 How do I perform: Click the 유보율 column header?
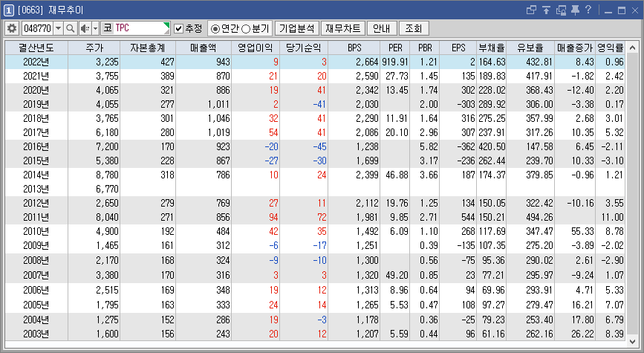point(530,48)
